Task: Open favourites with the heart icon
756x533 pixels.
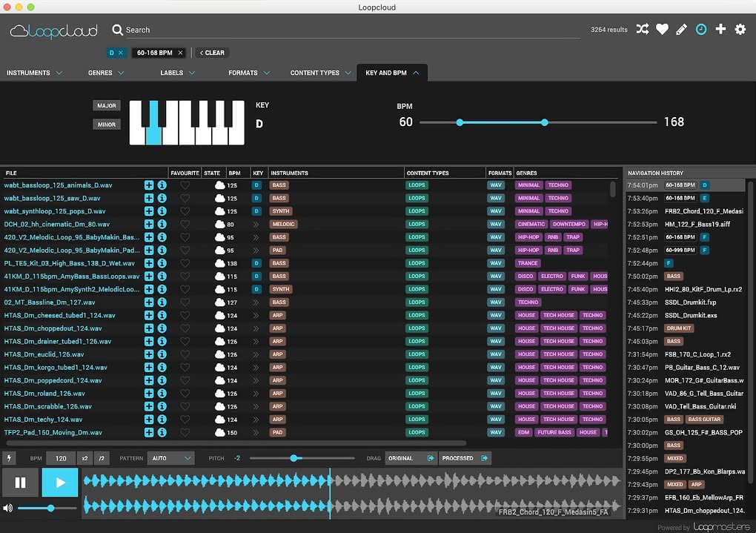Action: coord(662,30)
